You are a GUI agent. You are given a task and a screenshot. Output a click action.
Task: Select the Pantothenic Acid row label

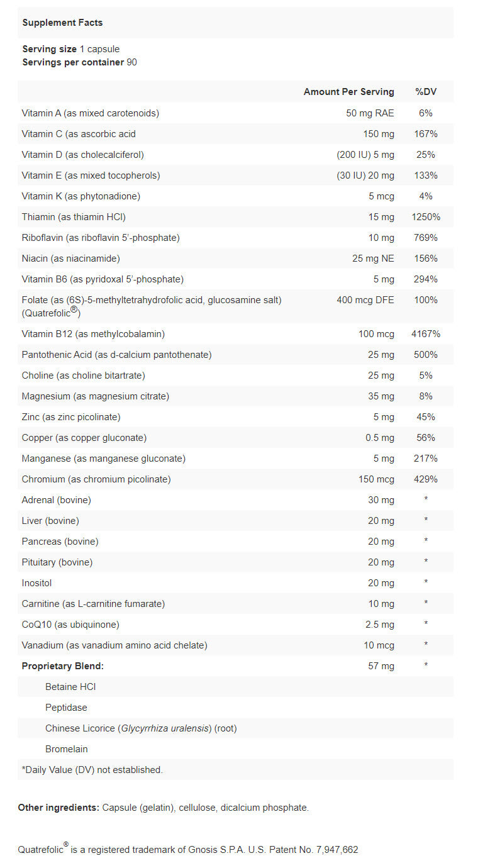(x=116, y=355)
